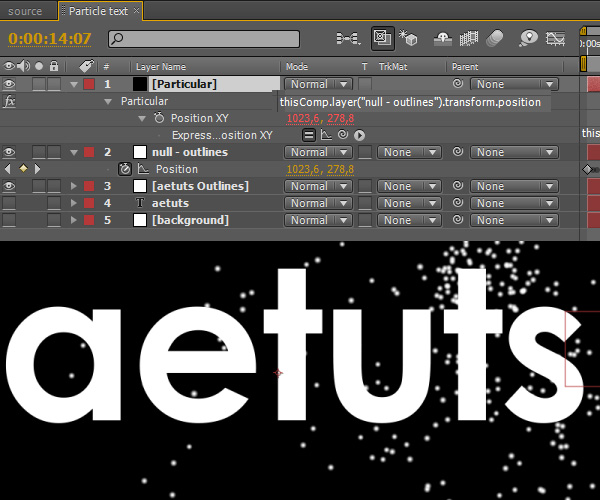Toggle expression enable equals icon
The width and height of the screenshot is (600, 500).
point(309,135)
